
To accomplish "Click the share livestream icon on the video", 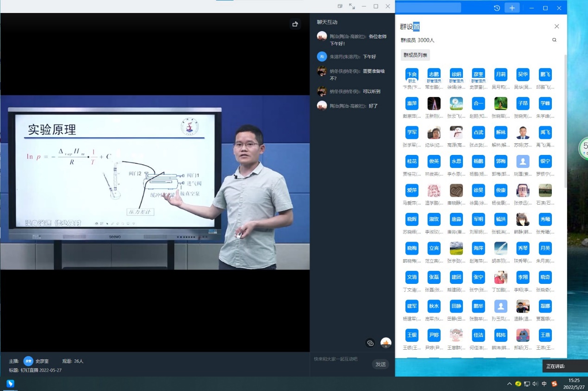I will [x=295, y=24].
